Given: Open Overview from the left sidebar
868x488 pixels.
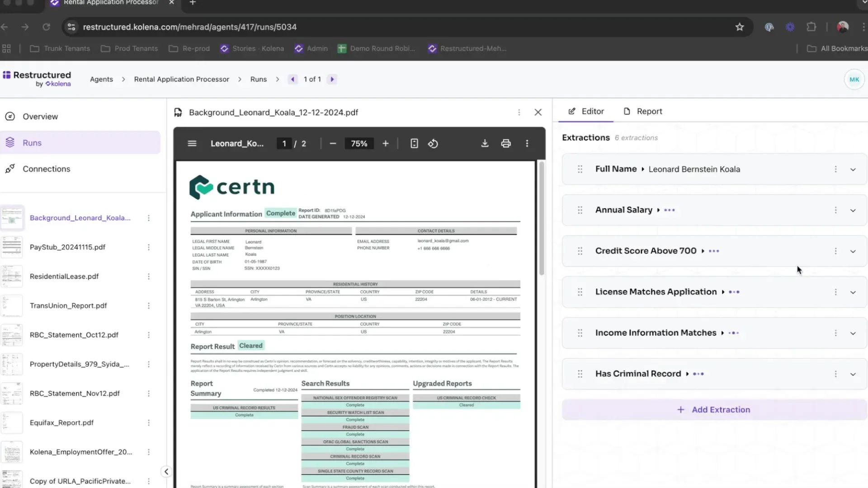Looking at the screenshot, I should pyautogui.click(x=41, y=116).
